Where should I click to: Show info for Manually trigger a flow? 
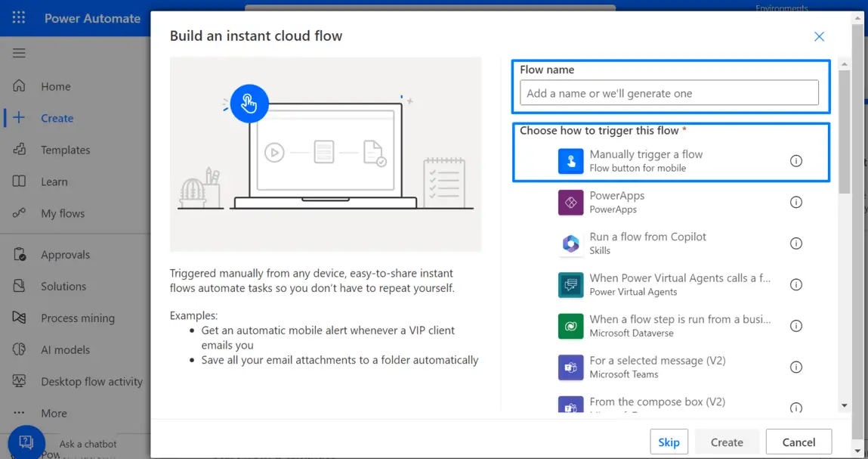(795, 161)
